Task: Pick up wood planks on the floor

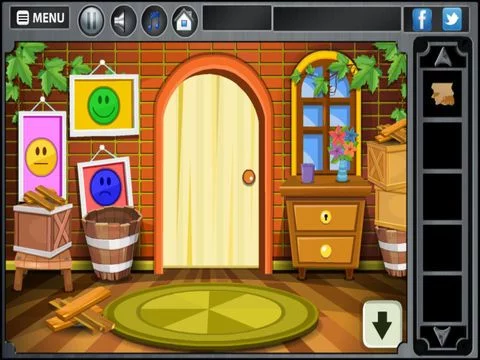Action: coord(80,310)
